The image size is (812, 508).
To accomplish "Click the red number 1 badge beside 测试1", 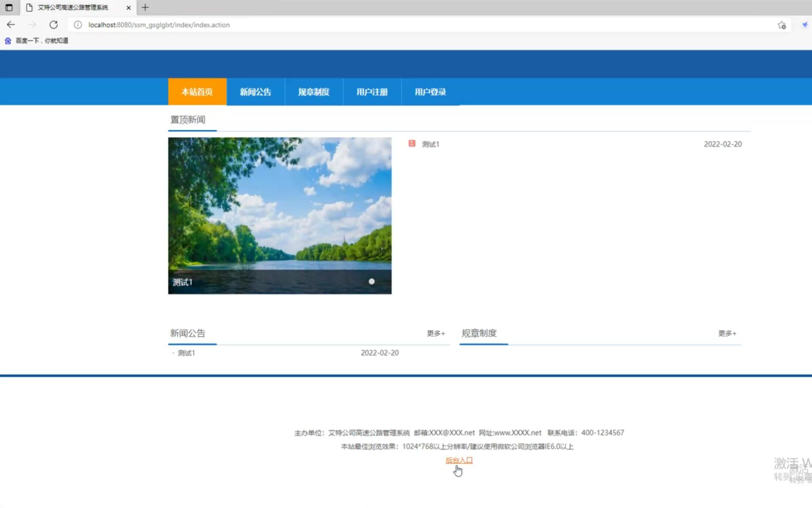I will pos(412,143).
